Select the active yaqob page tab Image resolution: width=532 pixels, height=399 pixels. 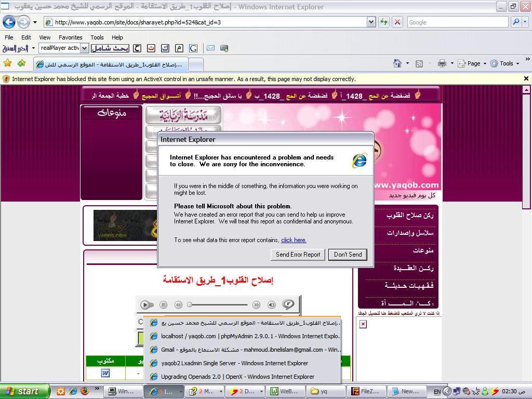tap(111, 64)
